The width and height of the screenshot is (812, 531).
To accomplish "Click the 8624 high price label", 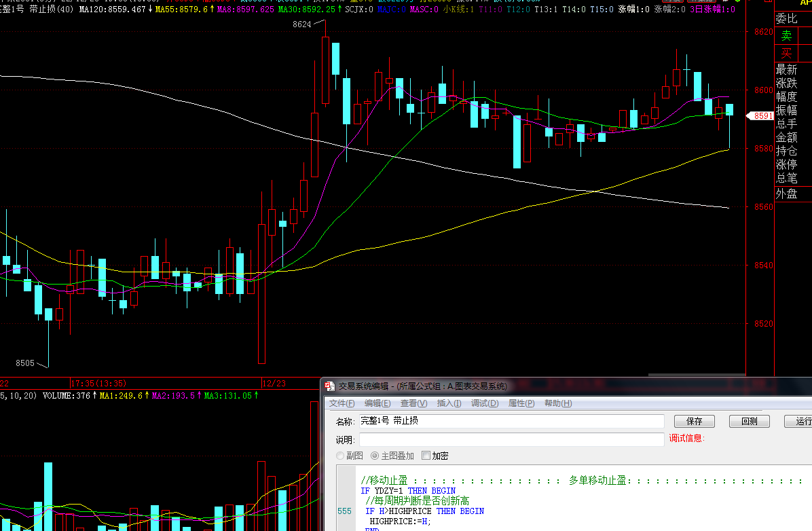I will pyautogui.click(x=302, y=24).
